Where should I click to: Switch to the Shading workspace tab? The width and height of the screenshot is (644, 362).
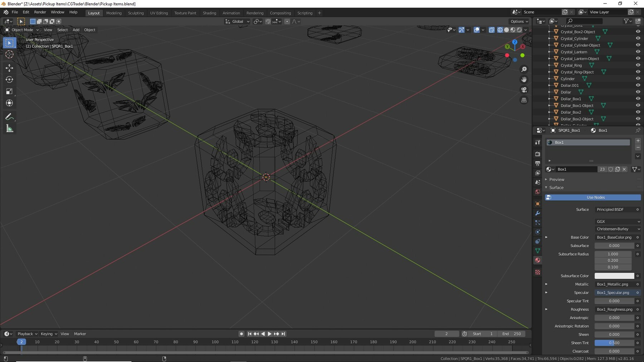click(209, 13)
